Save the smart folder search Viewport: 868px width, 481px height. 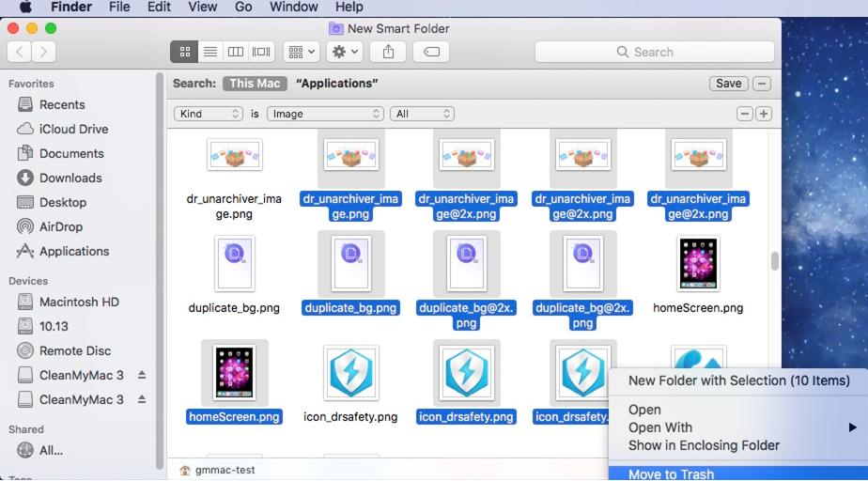(729, 84)
